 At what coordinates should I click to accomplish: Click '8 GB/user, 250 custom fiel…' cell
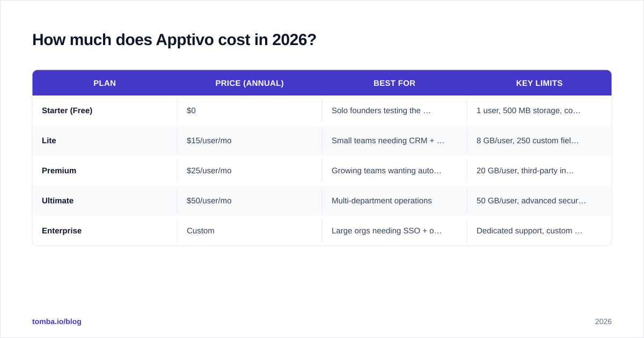[539, 141]
